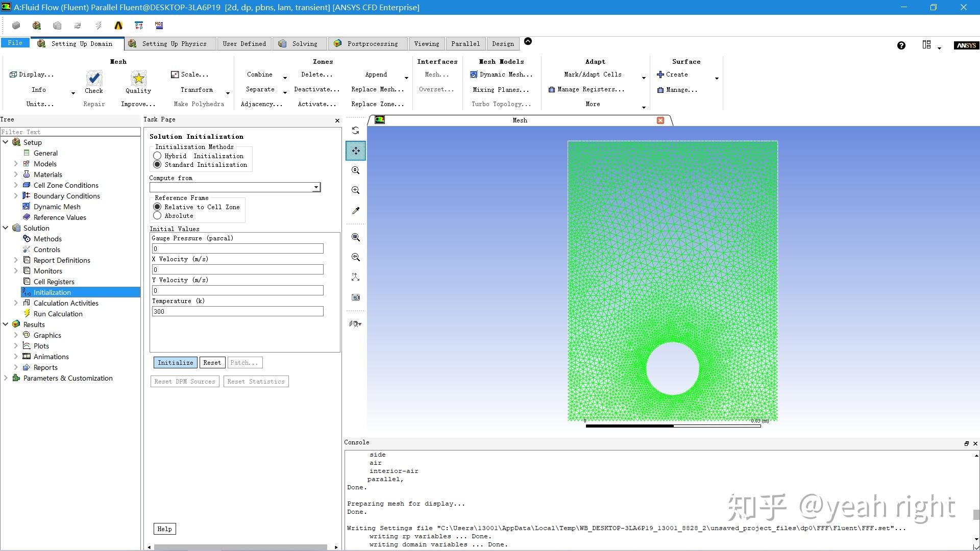980x551 pixels.
Task: Click the Help button in task page
Action: pyautogui.click(x=164, y=529)
